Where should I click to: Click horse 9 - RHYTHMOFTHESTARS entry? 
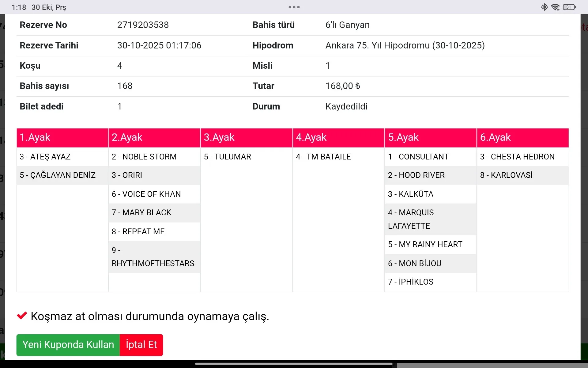point(153,257)
